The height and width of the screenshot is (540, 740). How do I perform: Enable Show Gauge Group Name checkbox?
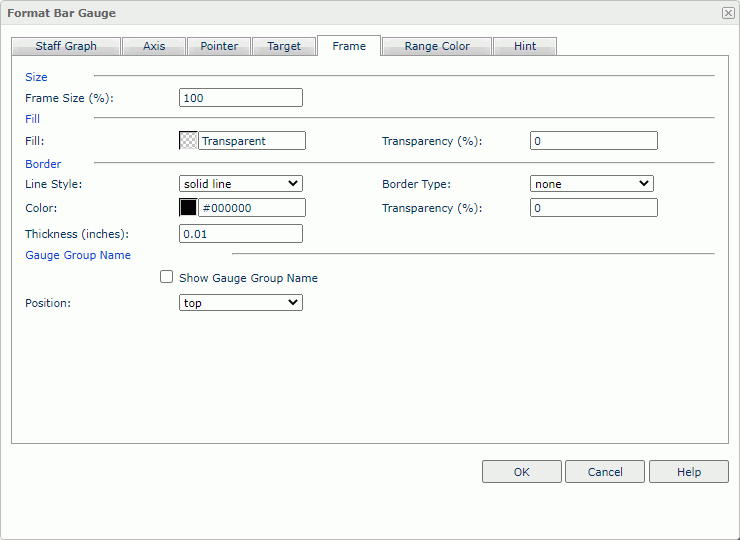pyautogui.click(x=167, y=277)
